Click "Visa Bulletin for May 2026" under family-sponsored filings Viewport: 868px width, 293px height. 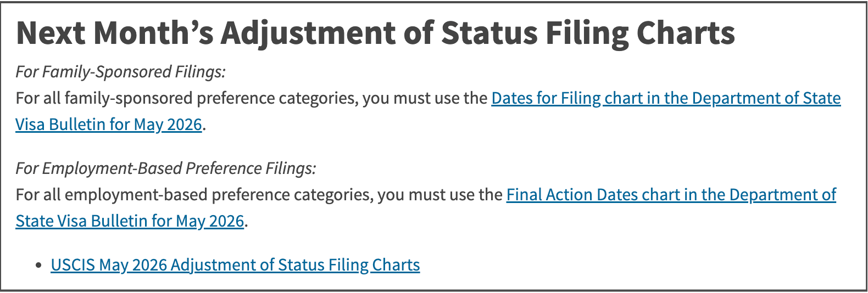click(109, 125)
